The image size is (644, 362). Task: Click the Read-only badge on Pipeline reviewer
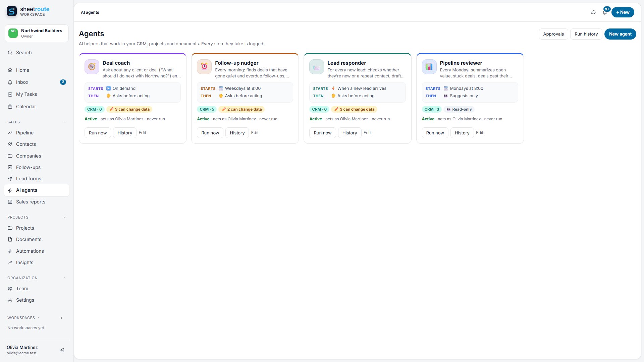click(459, 109)
